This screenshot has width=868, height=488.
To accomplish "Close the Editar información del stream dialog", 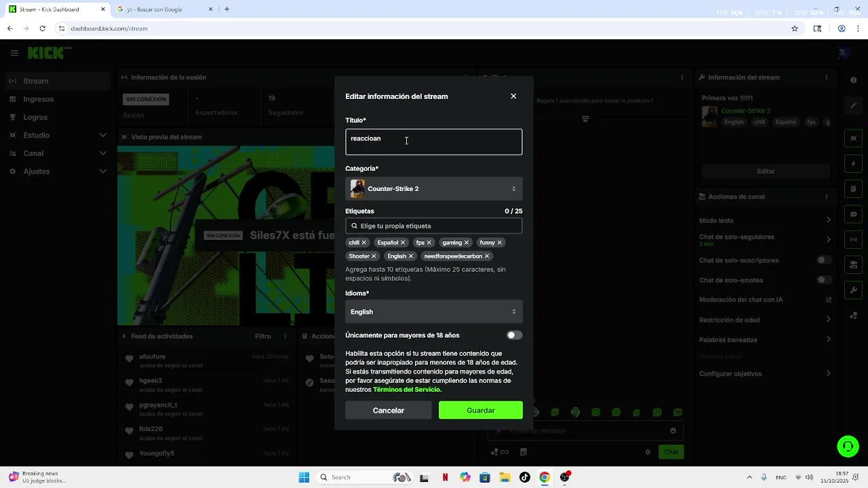I will [x=513, y=96].
